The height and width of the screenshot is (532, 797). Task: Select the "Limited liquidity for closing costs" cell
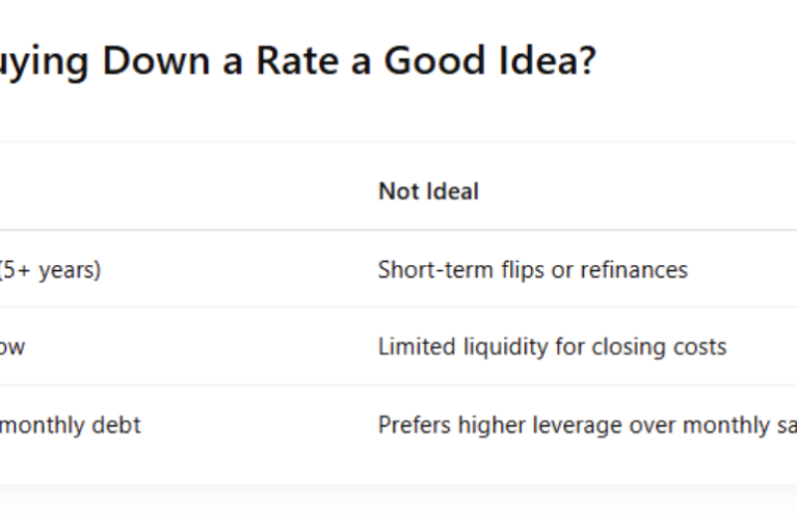click(x=552, y=347)
